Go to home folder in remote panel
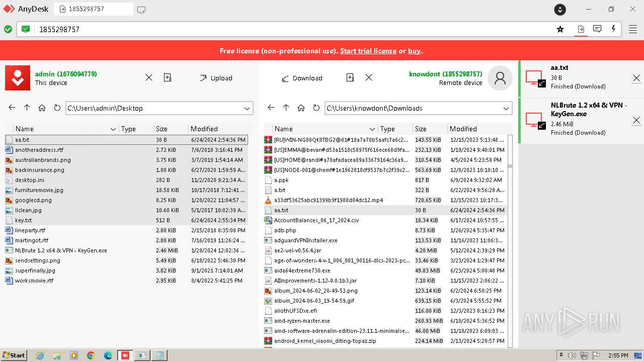The height and width of the screenshot is (362, 644). (x=301, y=108)
